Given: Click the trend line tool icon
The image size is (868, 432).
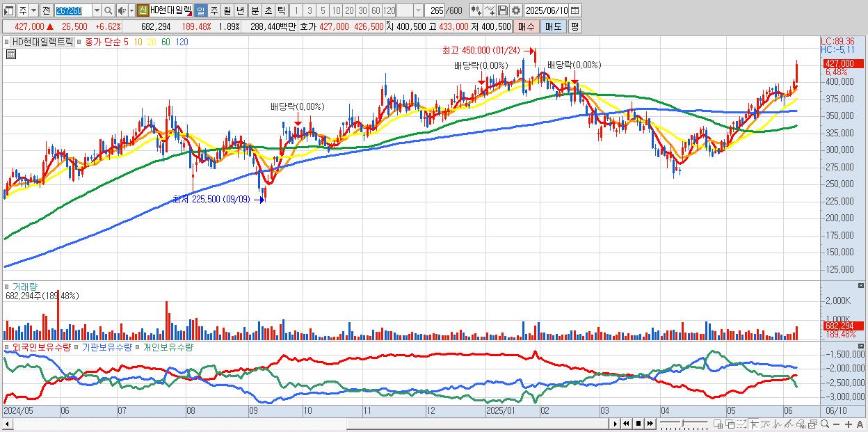Looking at the screenshot, I should tap(766, 424).
